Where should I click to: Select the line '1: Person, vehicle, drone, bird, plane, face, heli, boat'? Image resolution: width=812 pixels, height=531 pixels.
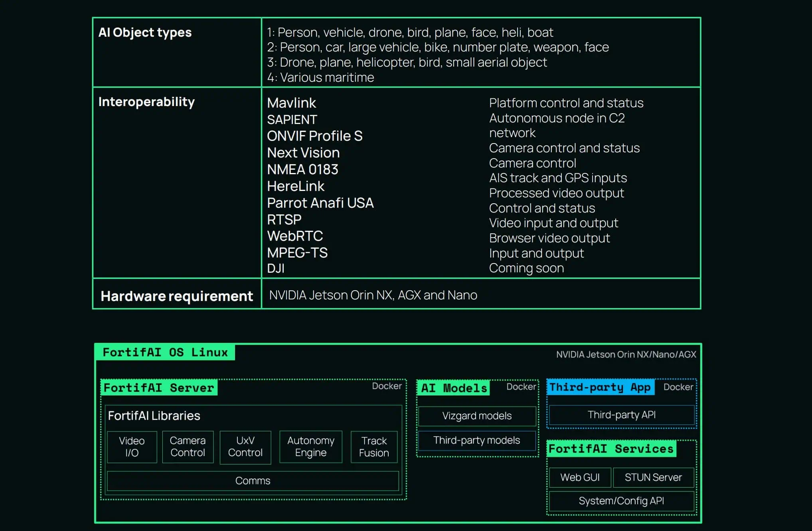pyautogui.click(x=410, y=32)
